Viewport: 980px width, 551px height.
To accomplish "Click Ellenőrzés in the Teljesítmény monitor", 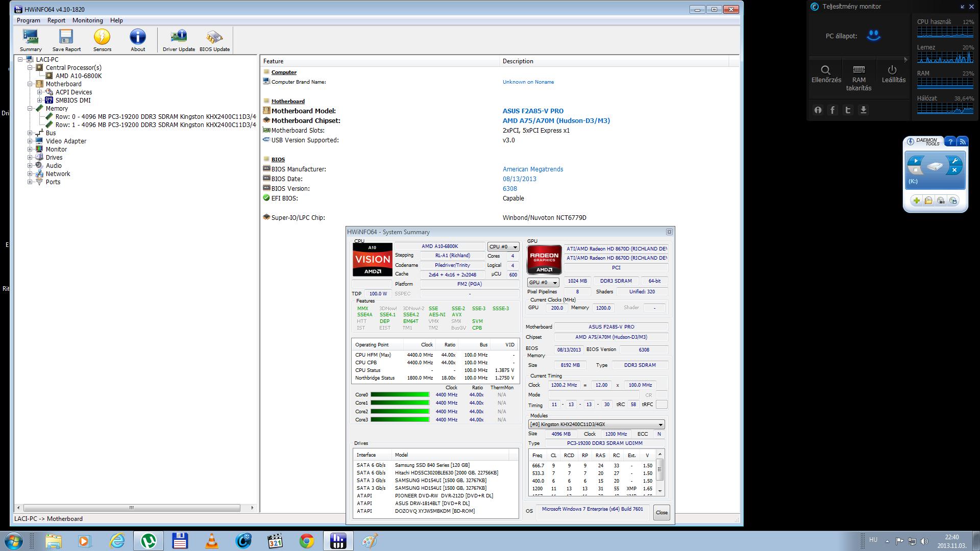I will (x=826, y=74).
